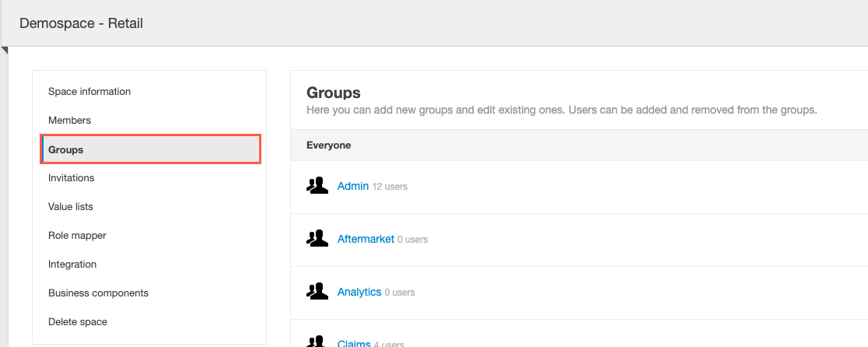Click the Demospace - Retail title
Image resolution: width=868 pixels, height=347 pixels.
click(81, 23)
